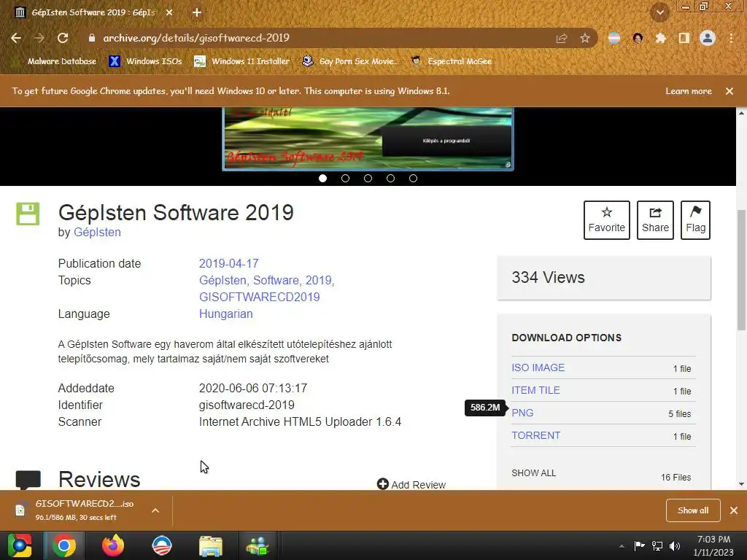The height and width of the screenshot is (560, 747).
Task: Click the address bar URL
Action: tap(196, 38)
